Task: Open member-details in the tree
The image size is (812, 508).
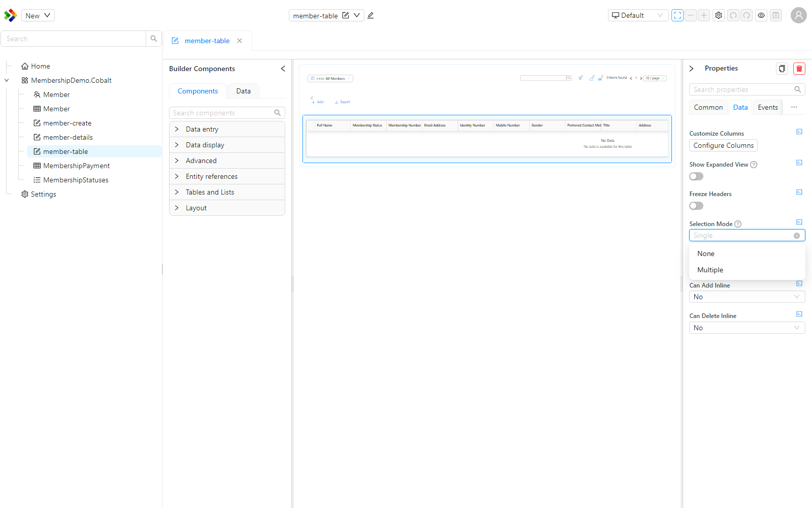Action: pyautogui.click(x=63, y=137)
